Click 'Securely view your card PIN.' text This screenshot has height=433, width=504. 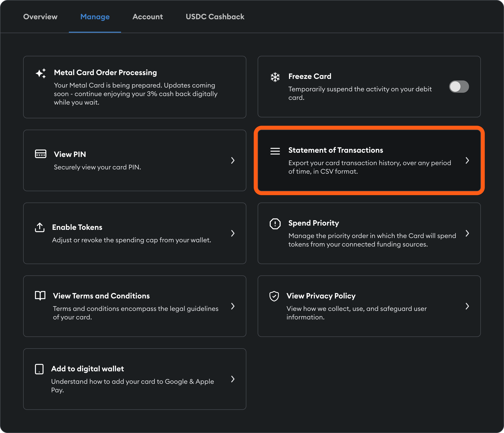tap(97, 167)
